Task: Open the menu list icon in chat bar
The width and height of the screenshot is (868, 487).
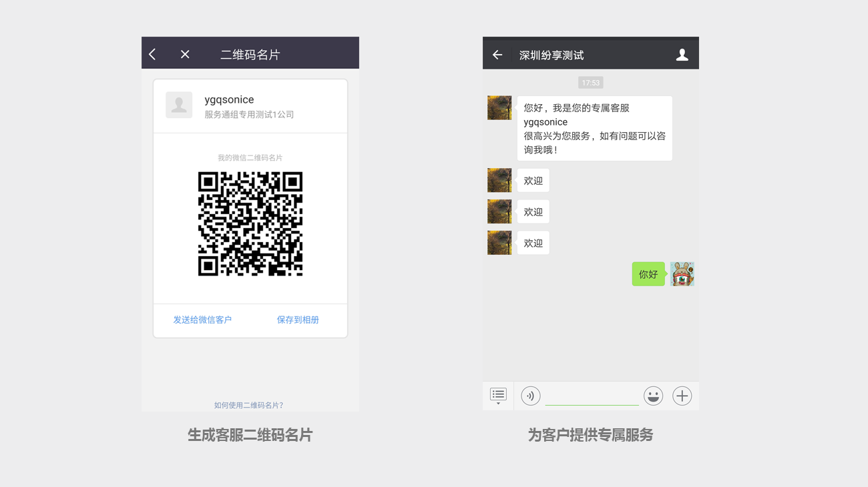Action: (498, 395)
